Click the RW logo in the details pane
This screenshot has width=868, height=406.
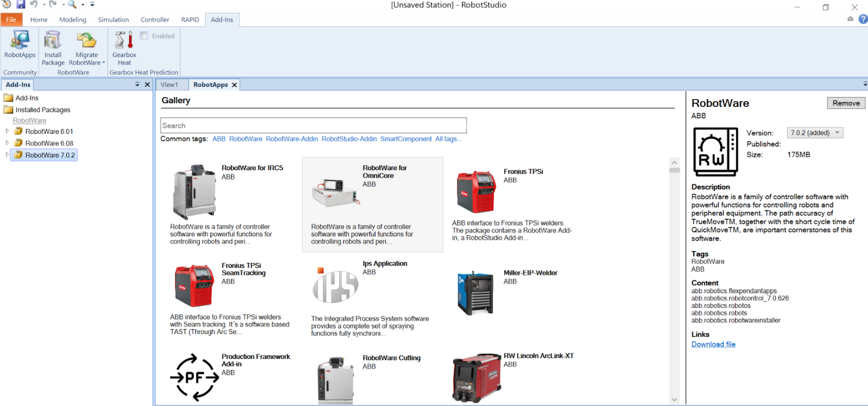pyautogui.click(x=716, y=152)
